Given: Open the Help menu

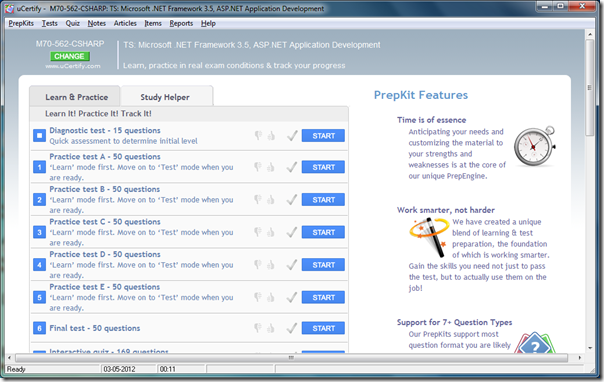Looking at the screenshot, I should pos(208,23).
